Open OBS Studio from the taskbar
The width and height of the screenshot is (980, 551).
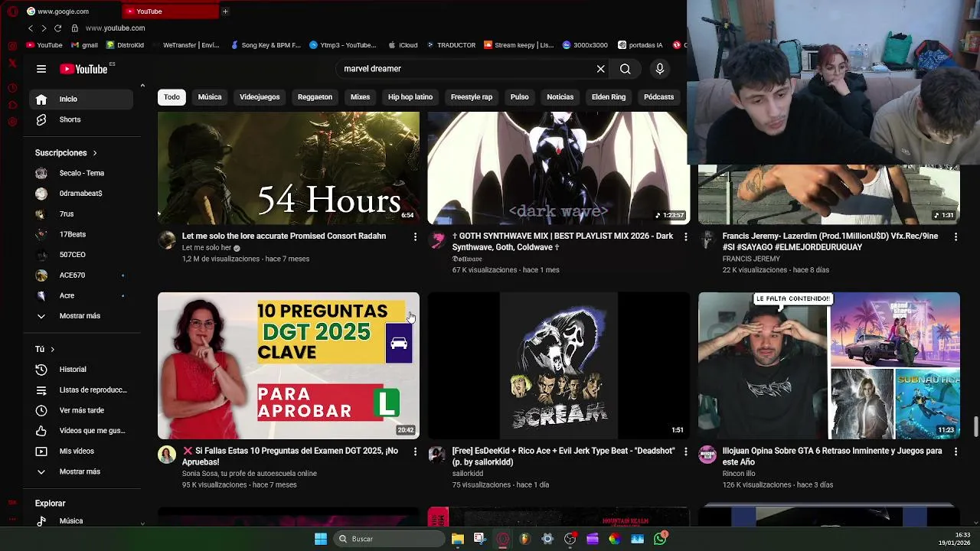(x=570, y=539)
